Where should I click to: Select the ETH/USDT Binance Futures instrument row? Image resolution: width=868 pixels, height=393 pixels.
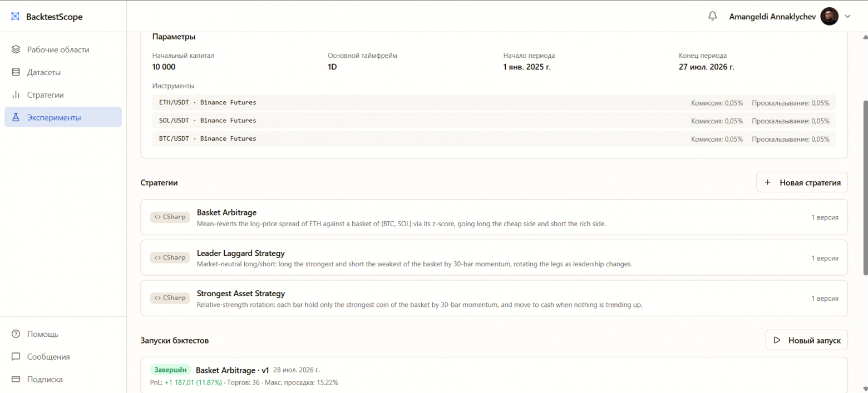tap(494, 103)
